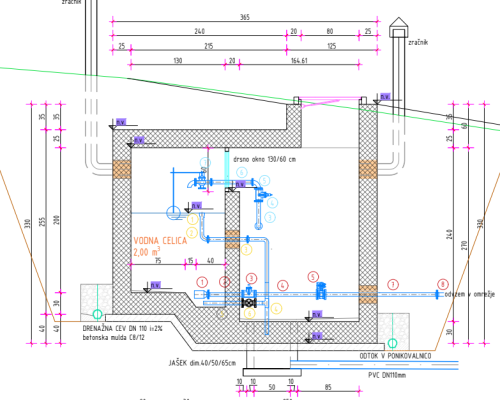This screenshot has width=500, height=400.
Task: Click the 365 overall dimension text
Action: point(245,17)
